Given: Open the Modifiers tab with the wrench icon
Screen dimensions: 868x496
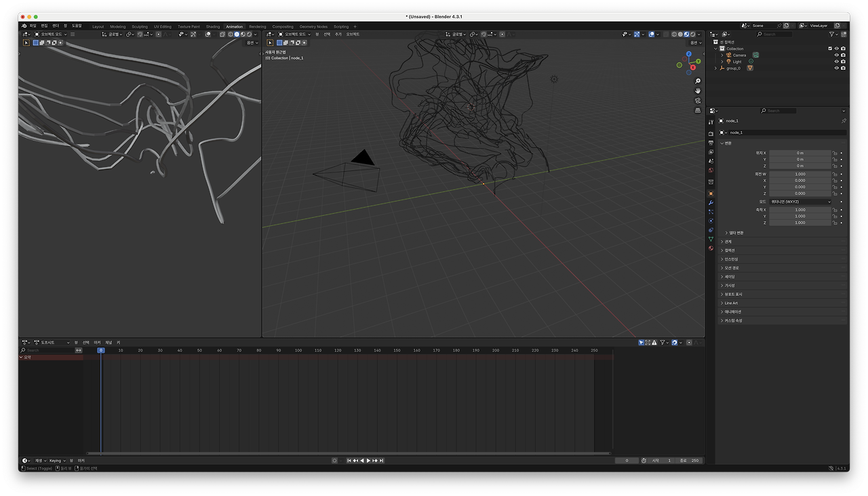Looking at the screenshot, I should pos(711,202).
